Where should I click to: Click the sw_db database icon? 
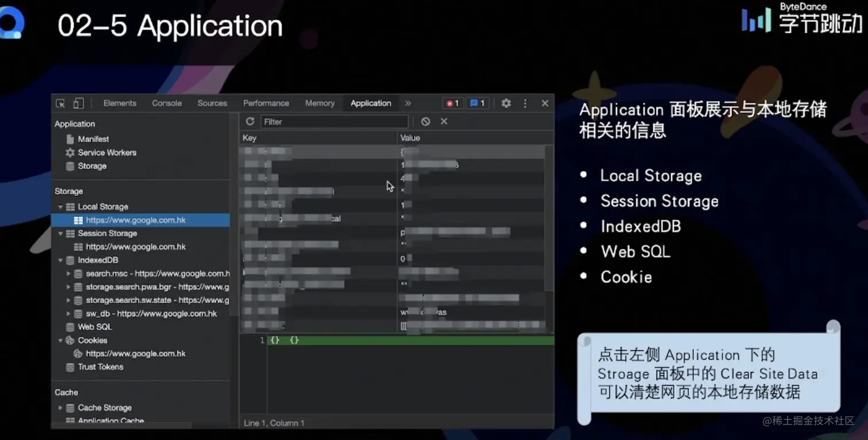[x=78, y=314]
